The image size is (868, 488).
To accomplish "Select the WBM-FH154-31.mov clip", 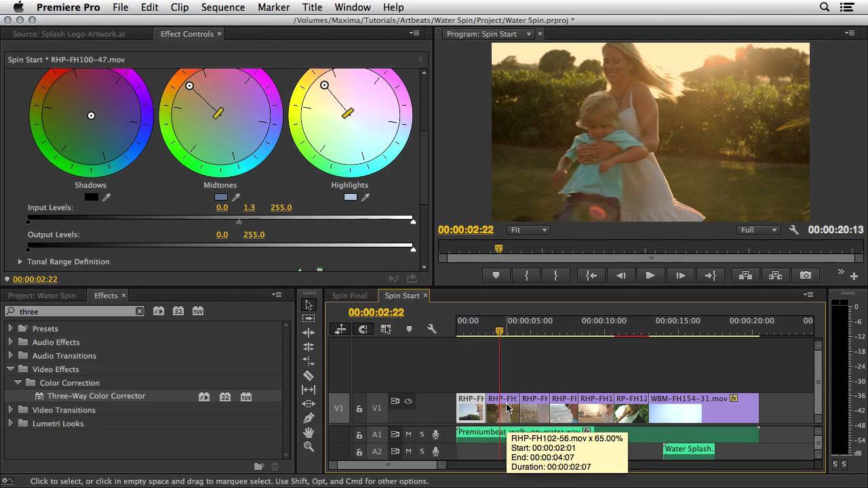I will tap(703, 408).
